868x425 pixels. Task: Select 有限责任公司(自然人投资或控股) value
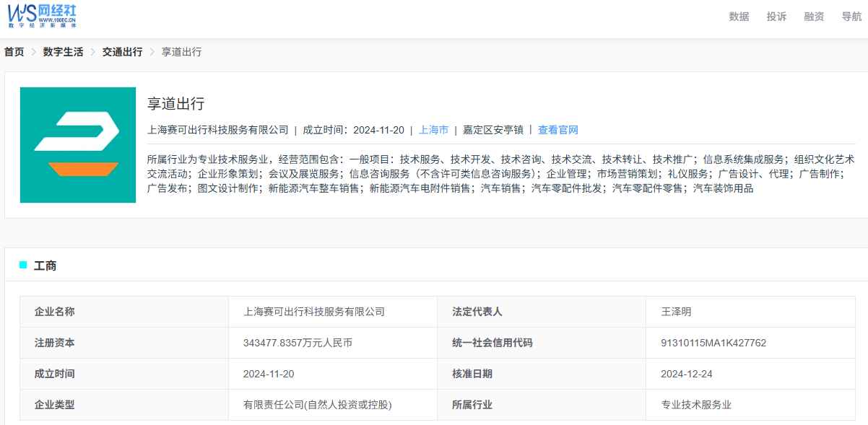coord(318,405)
